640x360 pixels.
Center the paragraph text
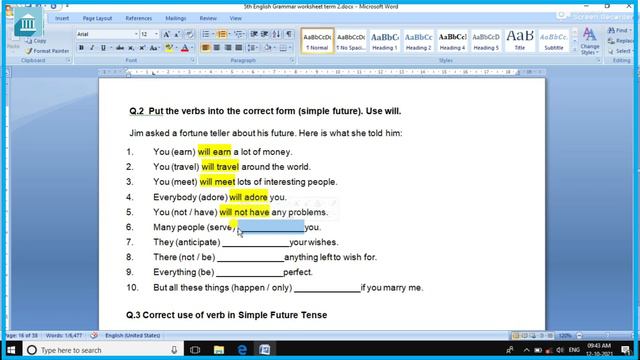click(x=217, y=48)
